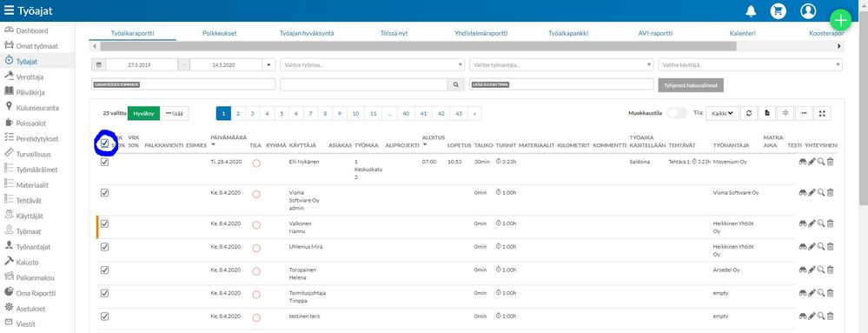Go to page 2 in pagination
Image resolution: width=868 pixels, height=333 pixels.
click(238, 113)
